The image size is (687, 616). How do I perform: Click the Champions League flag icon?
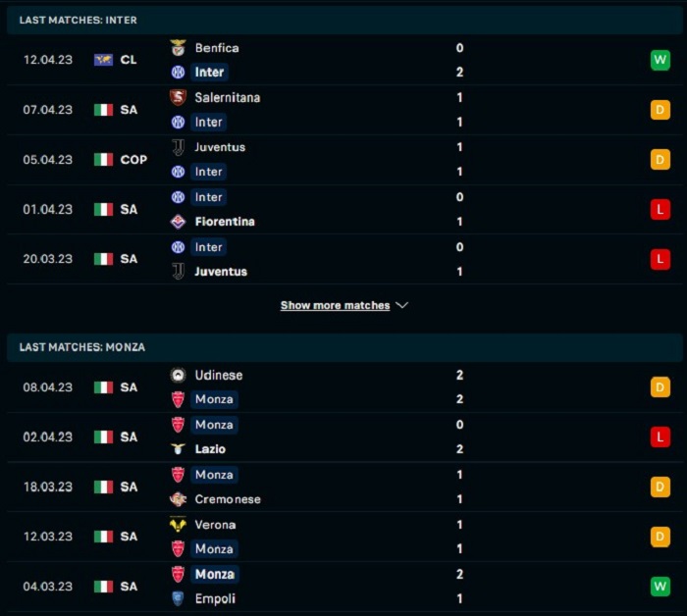click(x=103, y=60)
